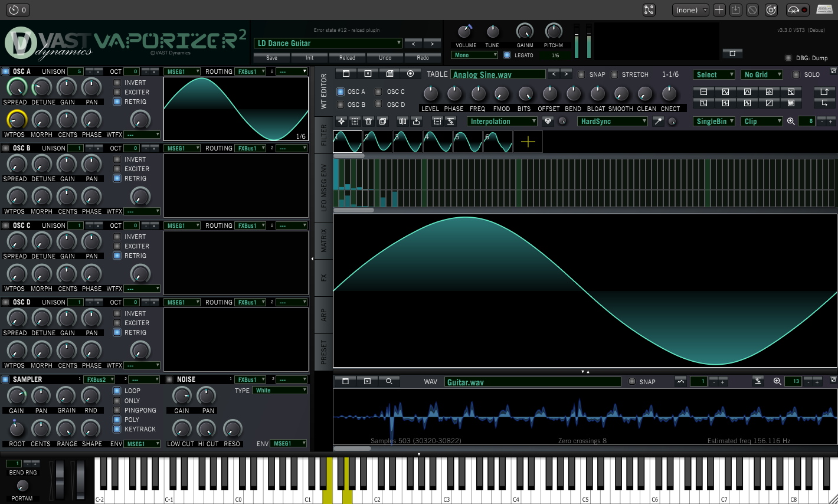Click the node routing icon in top bar
Viewport: 838px width, 504px height.
point(649,9)
